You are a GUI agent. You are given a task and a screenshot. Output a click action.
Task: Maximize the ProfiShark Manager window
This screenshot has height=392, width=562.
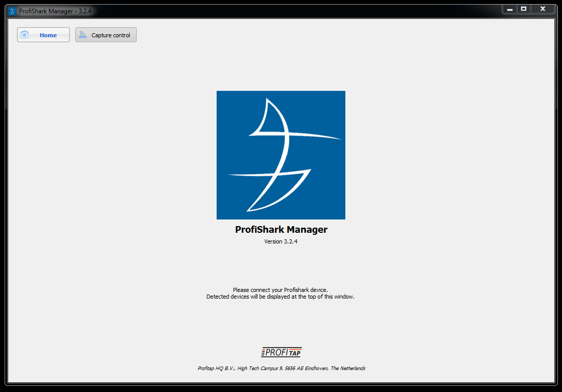tap(523, 9)
